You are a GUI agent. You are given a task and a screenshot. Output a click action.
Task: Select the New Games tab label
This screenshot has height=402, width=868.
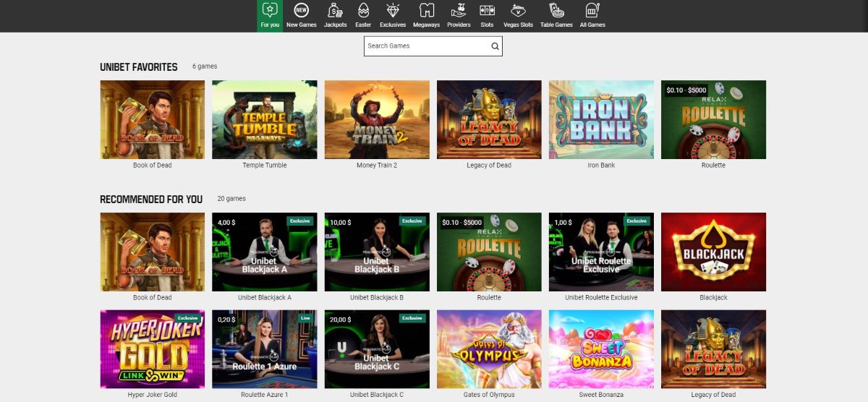point(302,25)
